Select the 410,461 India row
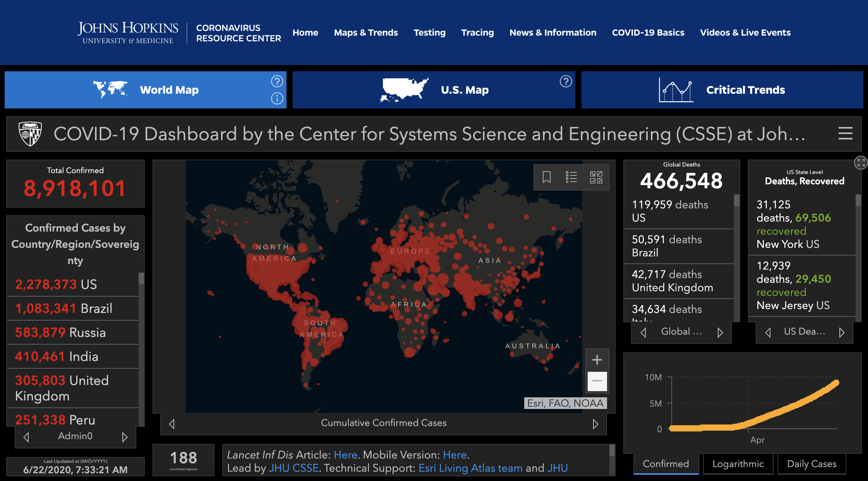868x481 pixels. click(x=73, y=356)
